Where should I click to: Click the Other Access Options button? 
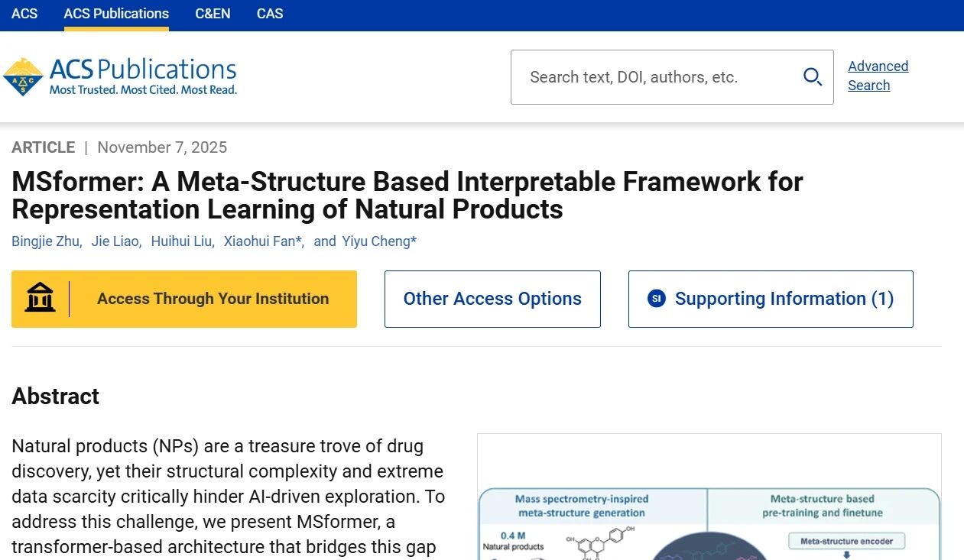tap(492, 299)
